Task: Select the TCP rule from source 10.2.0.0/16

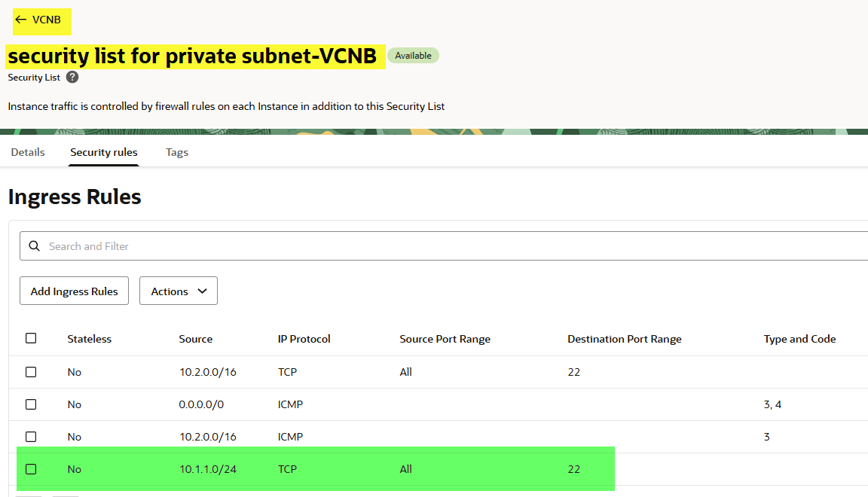Action: (x=31, y=372)
